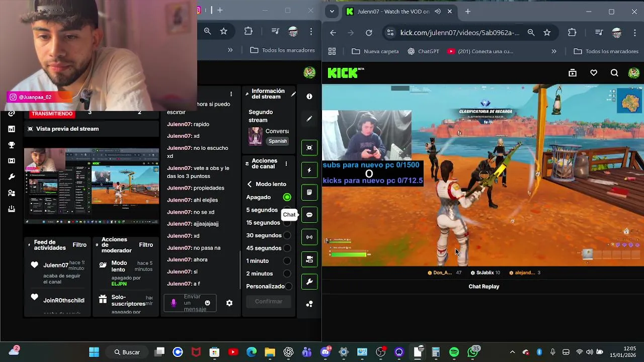Open new tab in right browser window
The image size is (644, 362).
coord(467,12)
